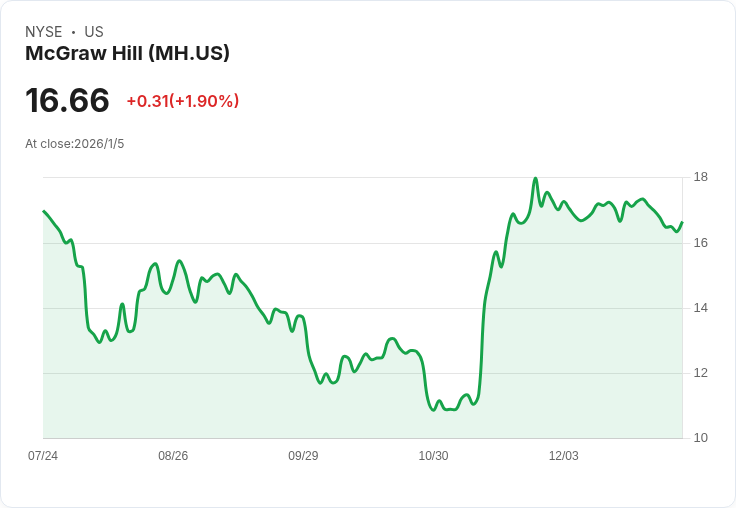736x508 pixels.
Task: Click the NYSE exchange label
Action: 43,31
